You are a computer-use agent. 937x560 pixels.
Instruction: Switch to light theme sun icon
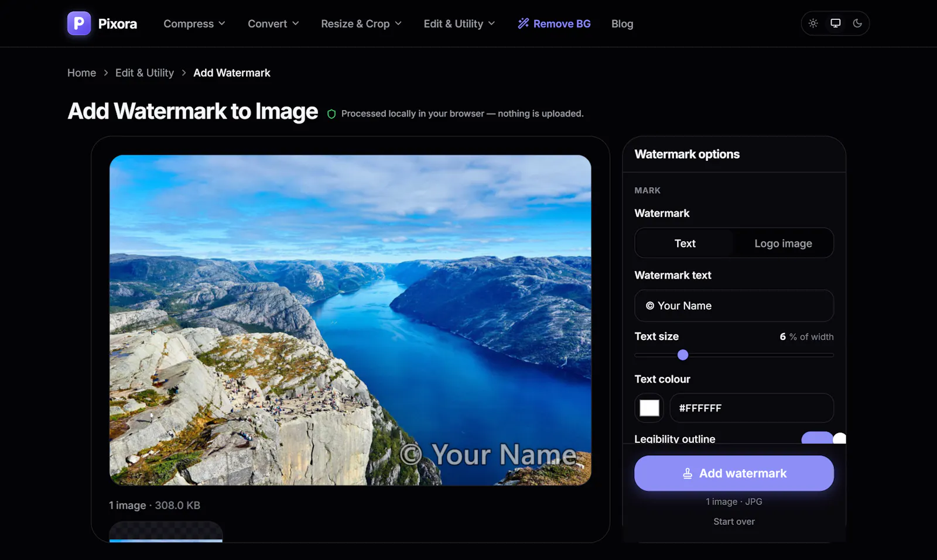point(813,23)
